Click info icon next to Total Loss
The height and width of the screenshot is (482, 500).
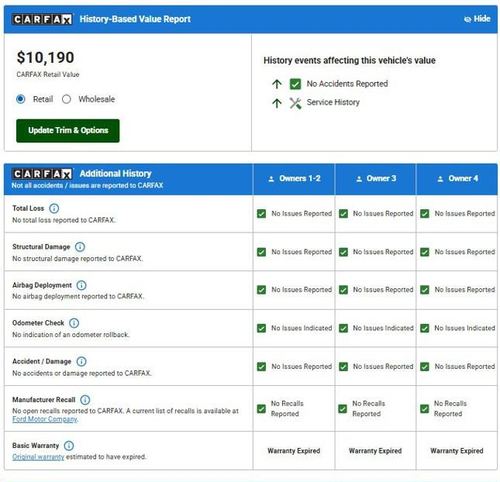[54, 208]
